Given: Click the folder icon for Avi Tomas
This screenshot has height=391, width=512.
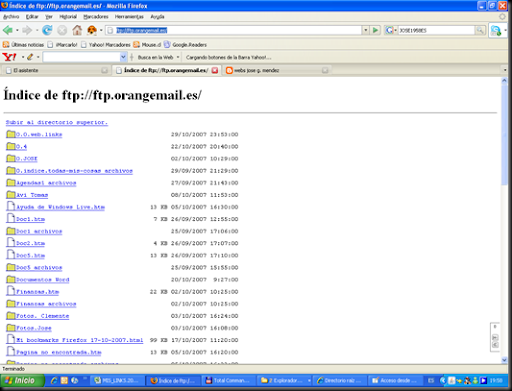Looking at the screenshot, I should (x=11, y=195).
